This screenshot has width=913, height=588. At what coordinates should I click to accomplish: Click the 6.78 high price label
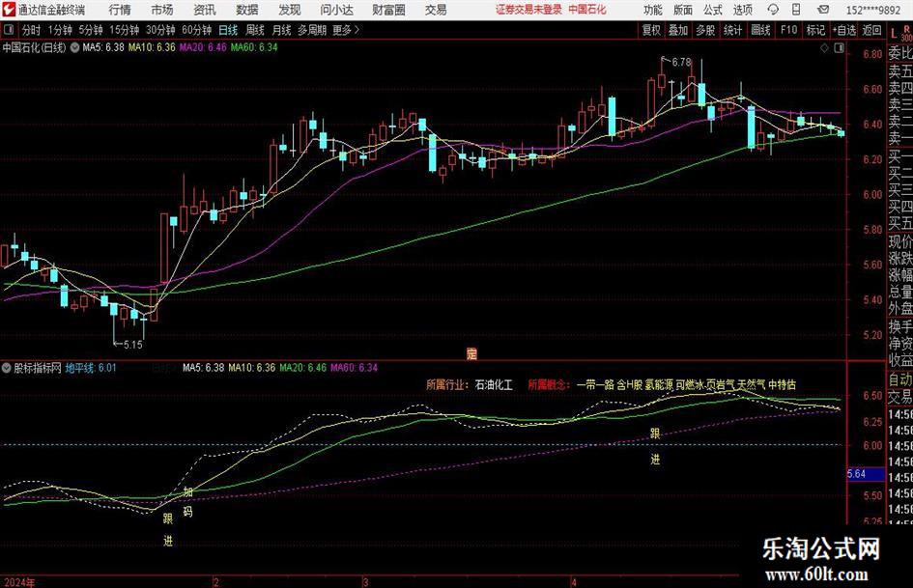click(681, 62)
